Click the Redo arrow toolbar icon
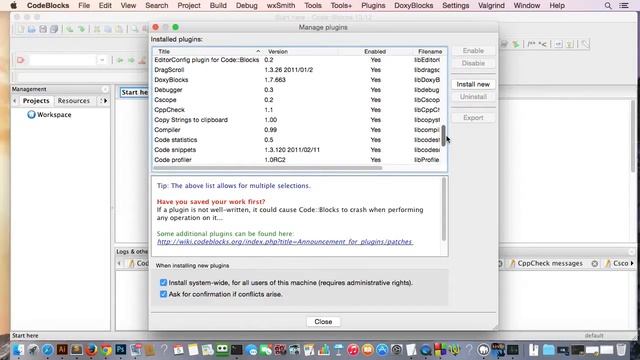The width and height of the screenshot is (640, 360). (x=82, y=29)
